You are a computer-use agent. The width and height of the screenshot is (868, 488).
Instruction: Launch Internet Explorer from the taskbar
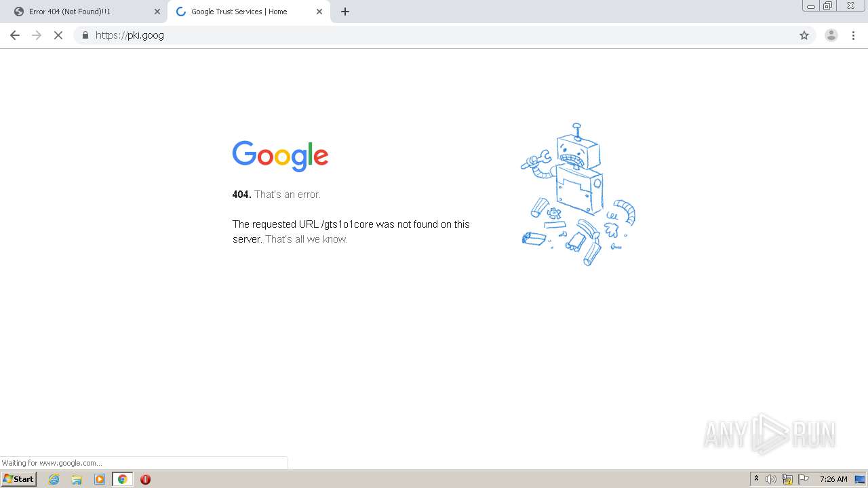pyautogui.click(x=54, y=479)
